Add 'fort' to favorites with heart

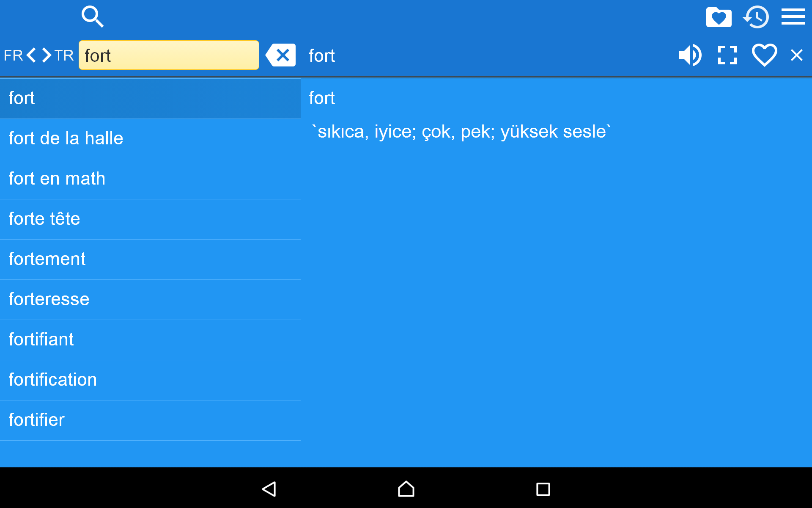tap(764, 55)
